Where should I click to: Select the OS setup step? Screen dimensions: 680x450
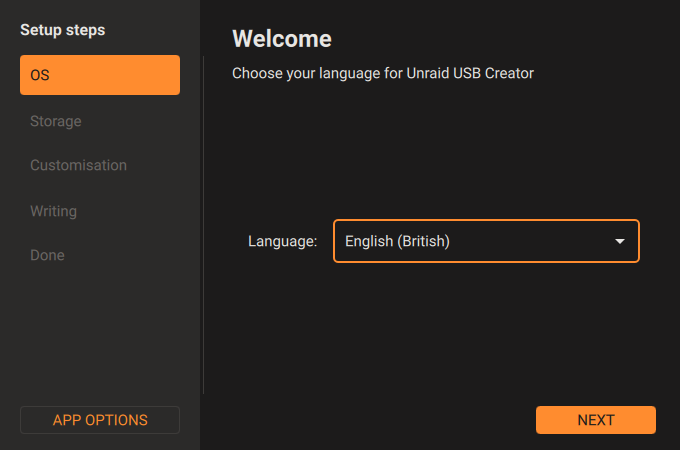100,75
